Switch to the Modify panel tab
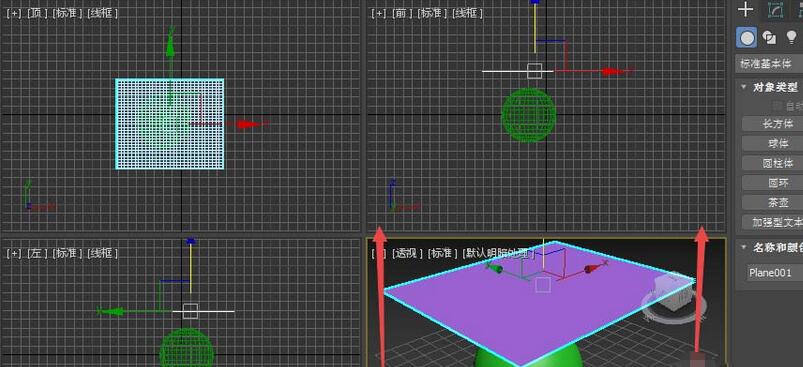803x367 pixels. (x=776, y=9)
